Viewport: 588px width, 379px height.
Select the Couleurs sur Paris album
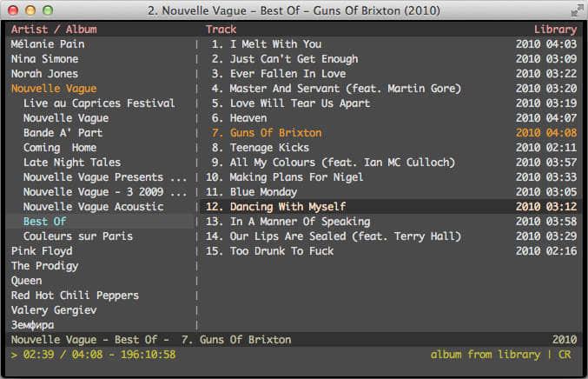pos(77,236)
